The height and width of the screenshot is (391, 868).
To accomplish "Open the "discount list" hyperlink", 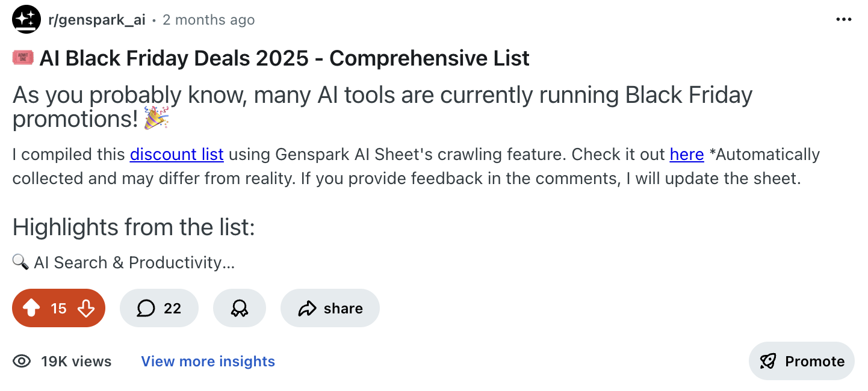I will click(x=176, y=155).
